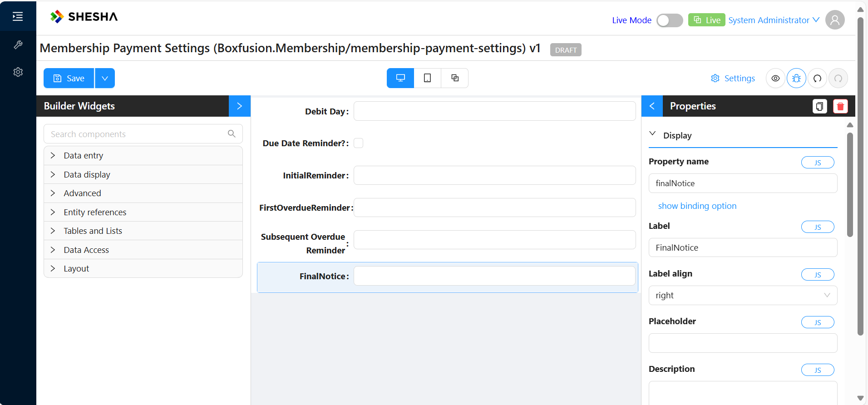The image size is (868, 405).
Task: Toggle JS mode for Placeholder
Action: 818,322
